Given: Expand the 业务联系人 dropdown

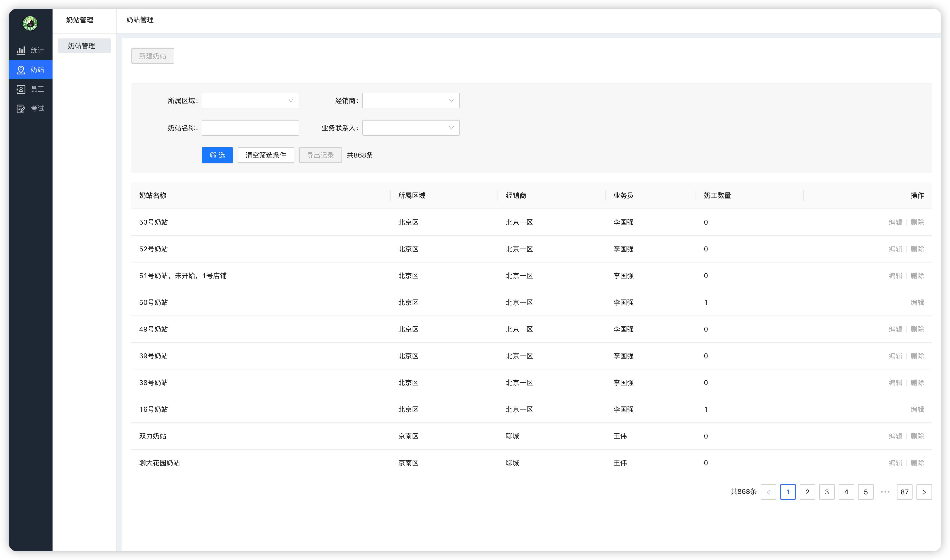Looking at the screenshot, I should click(411, 128).
